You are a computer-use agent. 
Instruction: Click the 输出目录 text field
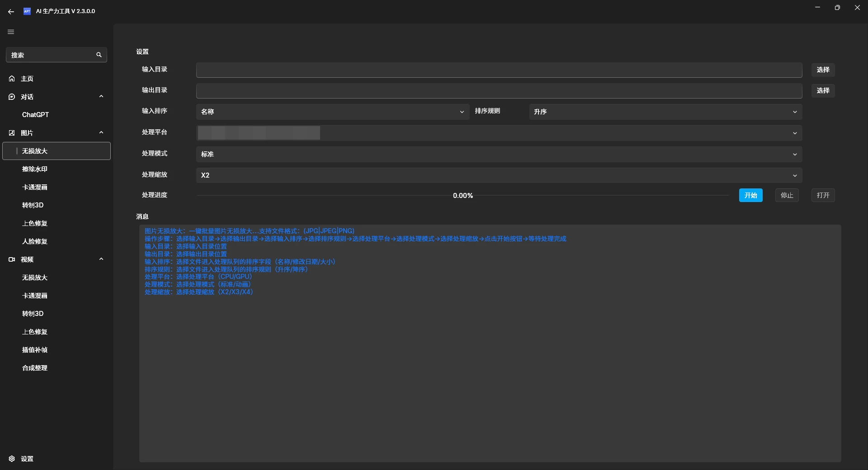pos(499,91)
